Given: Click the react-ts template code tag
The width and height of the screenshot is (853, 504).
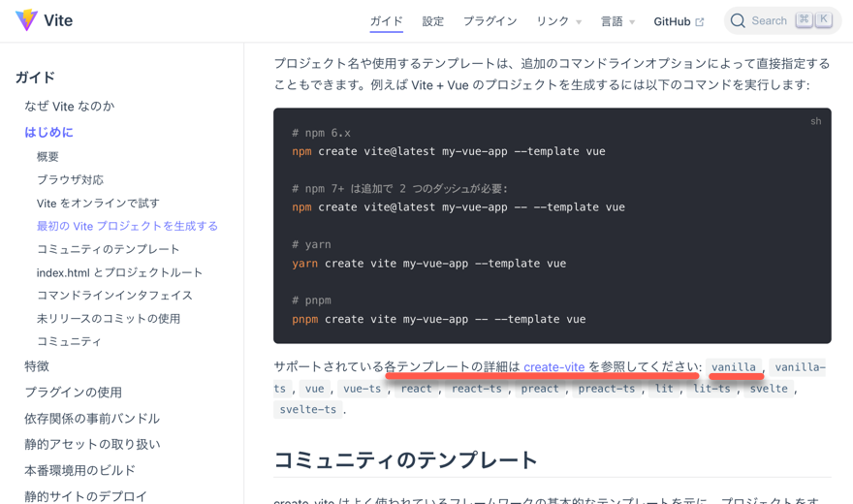Looking at the screenshot, I should point(477,389).
